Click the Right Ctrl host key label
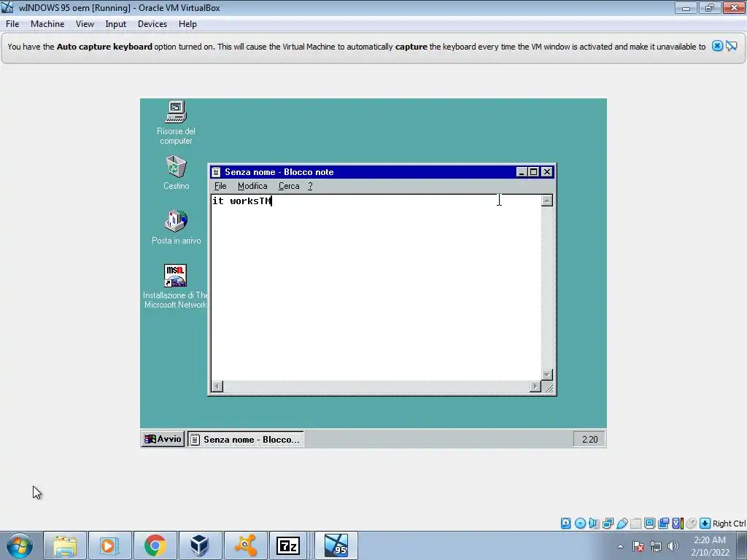Viewport: 747px width, 560px height. [729, 524]
